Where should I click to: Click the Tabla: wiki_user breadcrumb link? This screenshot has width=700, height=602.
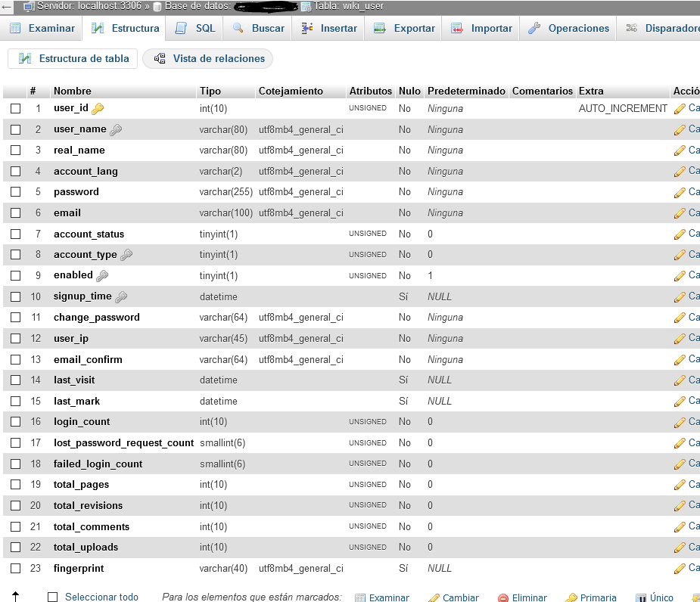348,7
